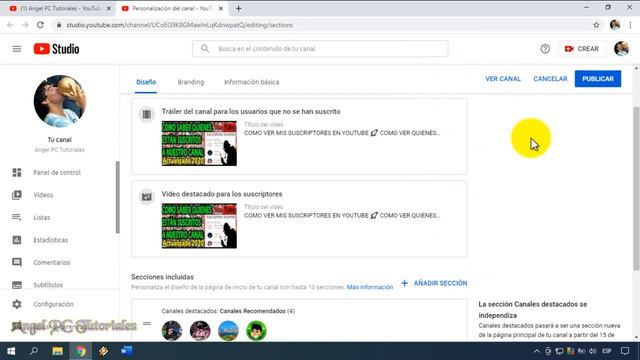Image resolution: width=640 pixels, height=360 pixels.
Task: Open Panel de control in sidebar
Action: tap(57, 173)
